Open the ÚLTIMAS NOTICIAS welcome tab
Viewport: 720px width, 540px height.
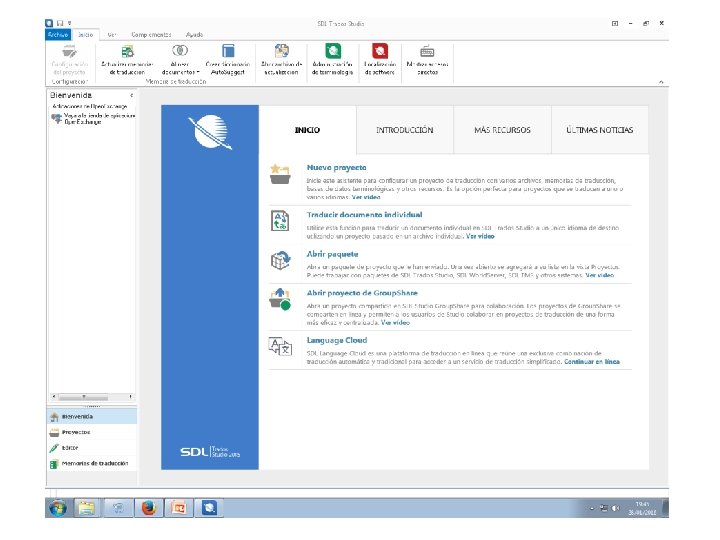coord(600,130)
